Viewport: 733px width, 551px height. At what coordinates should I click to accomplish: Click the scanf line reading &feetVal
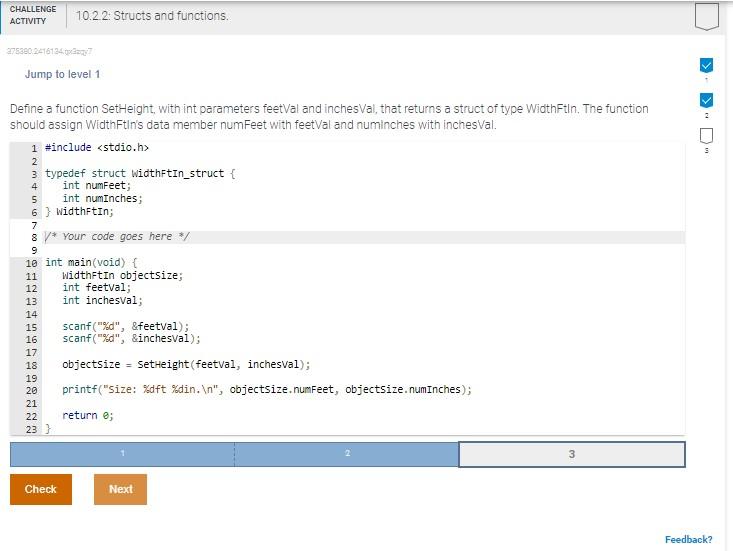click(126, 326)
